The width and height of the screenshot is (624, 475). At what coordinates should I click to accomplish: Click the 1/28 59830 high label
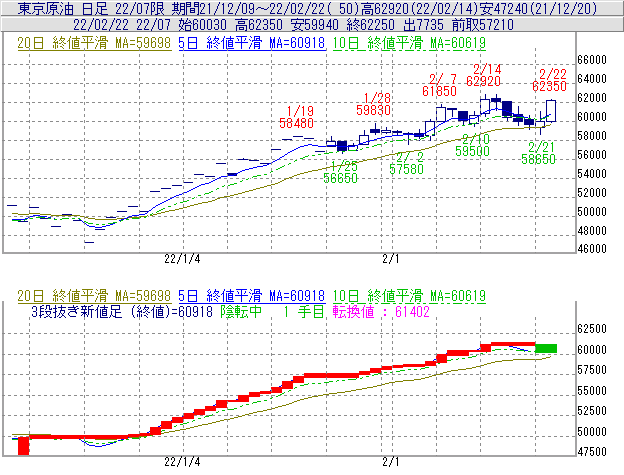coord(373,104)
